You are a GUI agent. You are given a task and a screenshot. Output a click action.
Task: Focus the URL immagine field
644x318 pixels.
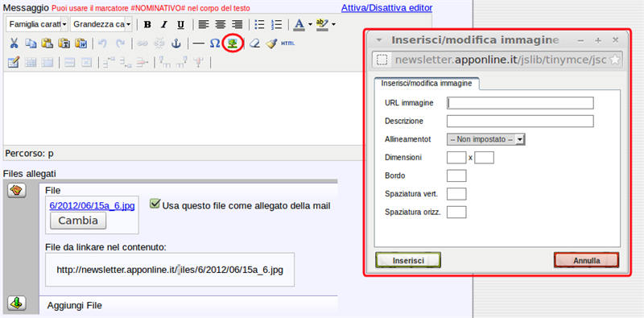(x=520, y=103)
